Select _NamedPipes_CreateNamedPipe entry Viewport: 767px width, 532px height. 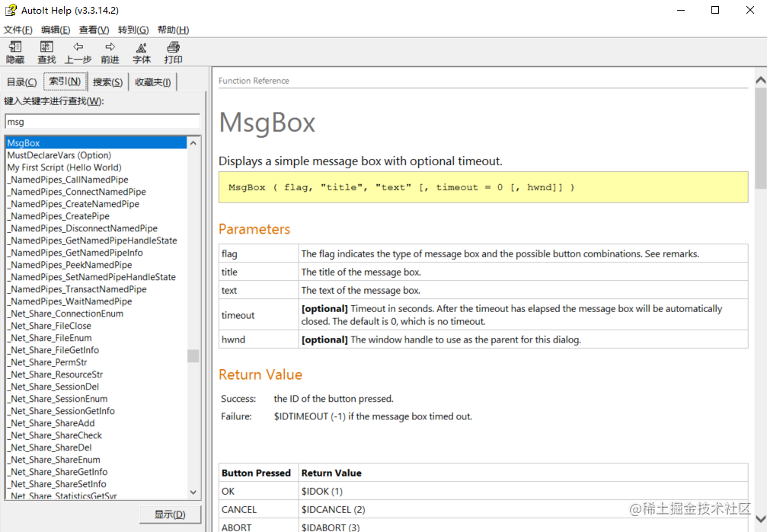click(73, 204)
